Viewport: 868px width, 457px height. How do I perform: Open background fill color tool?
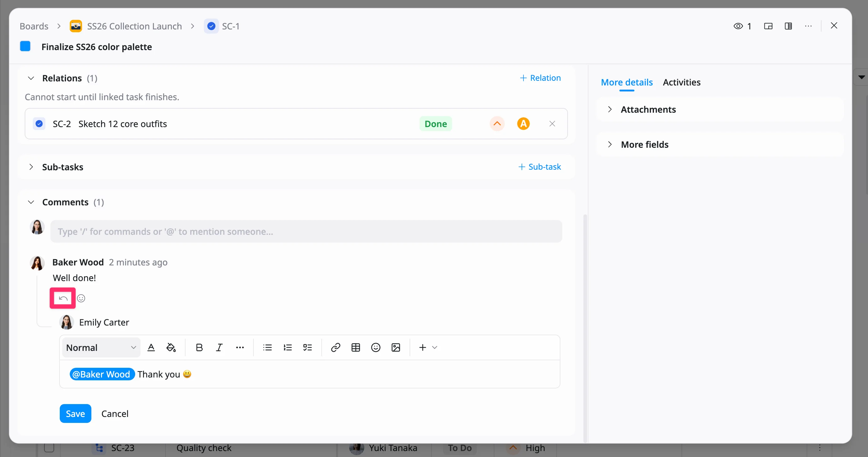pyautogui.click(x=171, y=347)
